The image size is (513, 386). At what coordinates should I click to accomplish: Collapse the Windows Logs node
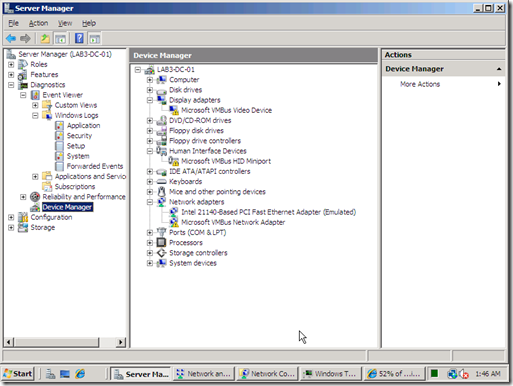[x=35, y=115]
